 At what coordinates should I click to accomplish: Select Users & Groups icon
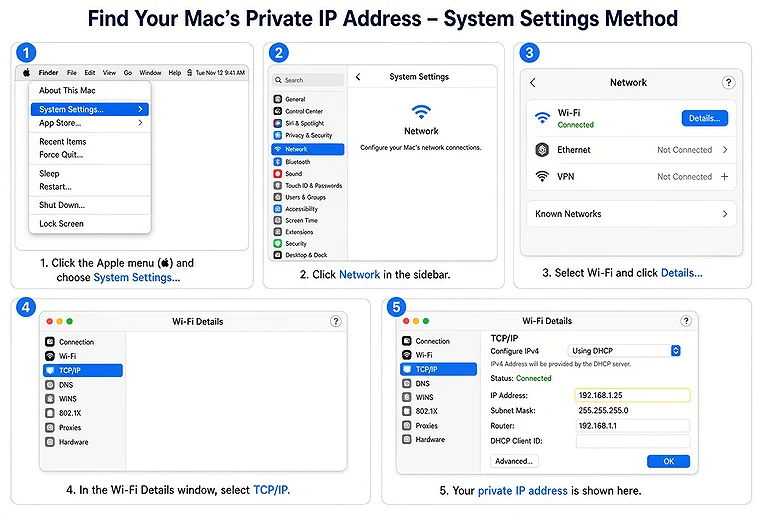[x=278, y=197]
